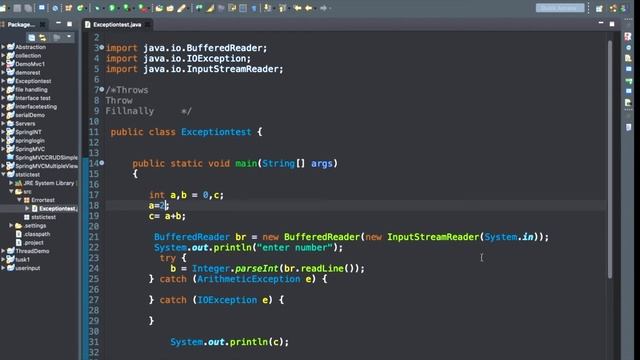The height and width of the screenshot is (360, 640).
Task: Expand the SpringMVC project node
Action: tap(3, 149)
